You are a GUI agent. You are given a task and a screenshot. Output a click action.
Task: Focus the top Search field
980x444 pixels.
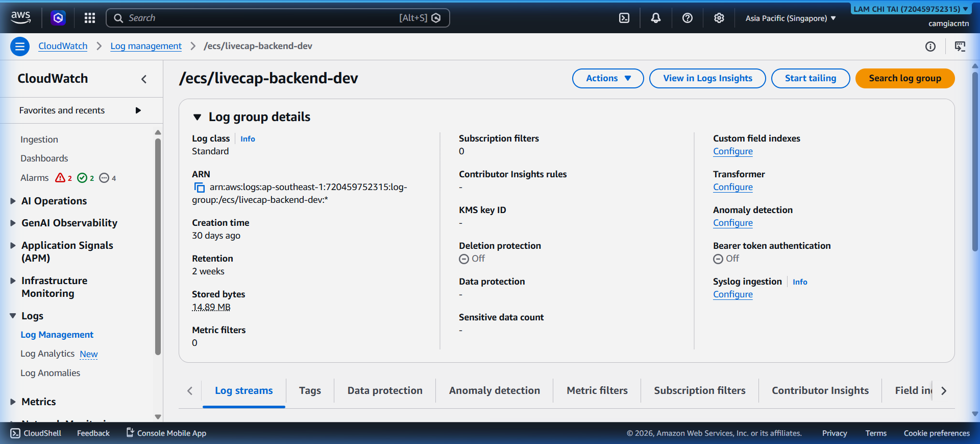coord(278,18)
